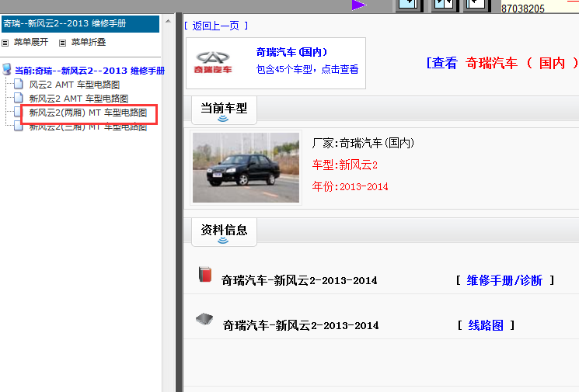Expand all menus with 菜单展开
Viewport: 579px width, 392px height.
tap(31, 42)
